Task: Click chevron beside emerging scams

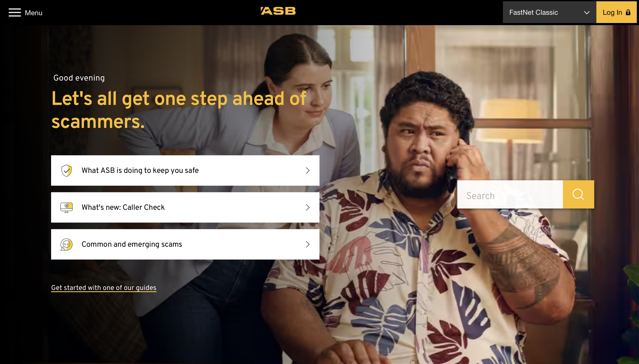Action: 308,244
